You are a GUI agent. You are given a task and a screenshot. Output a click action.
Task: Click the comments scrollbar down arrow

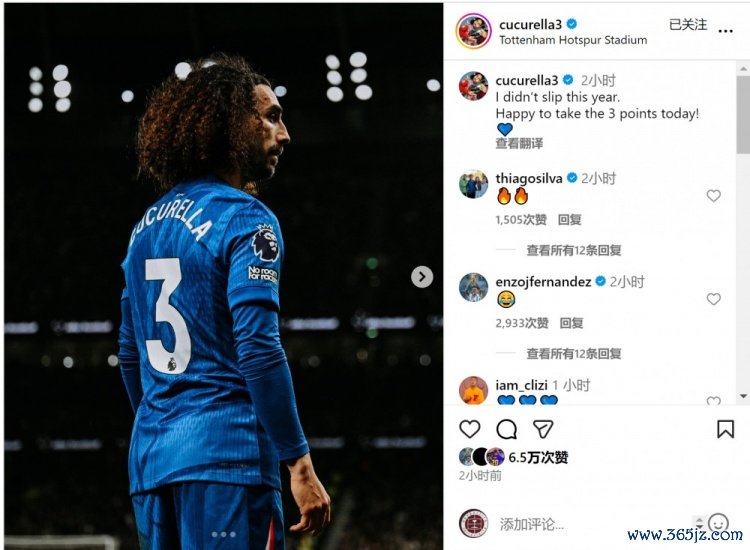coord(743,396)
